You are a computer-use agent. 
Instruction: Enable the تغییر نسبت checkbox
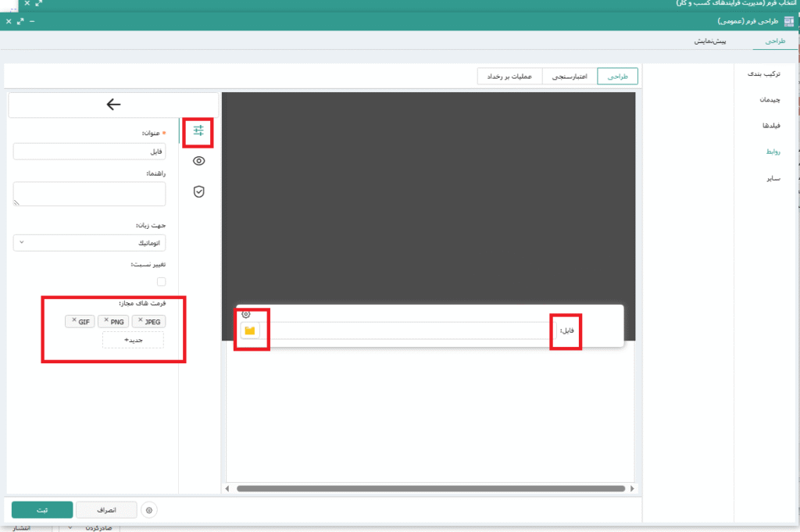pyautogui.click(x=161, y=281)
